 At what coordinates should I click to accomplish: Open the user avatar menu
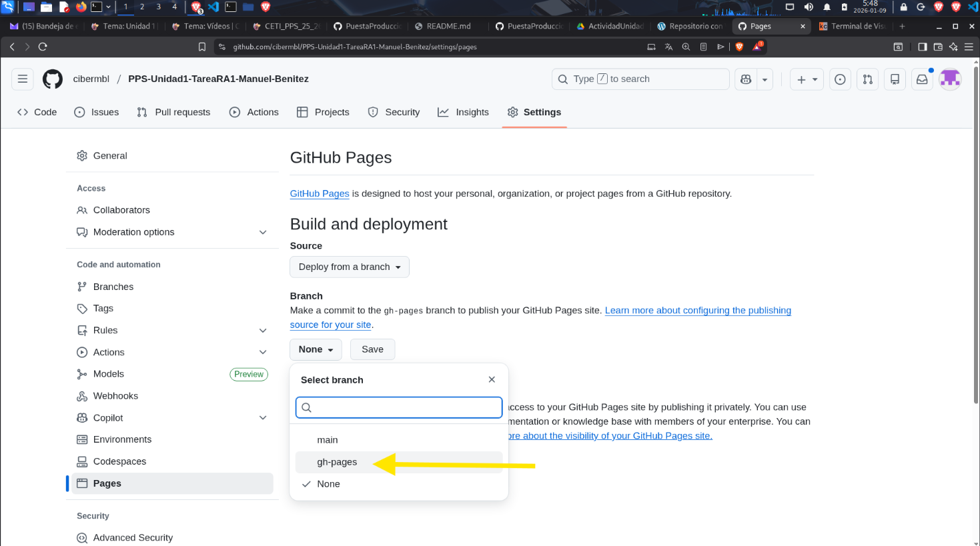click(950, 79)
